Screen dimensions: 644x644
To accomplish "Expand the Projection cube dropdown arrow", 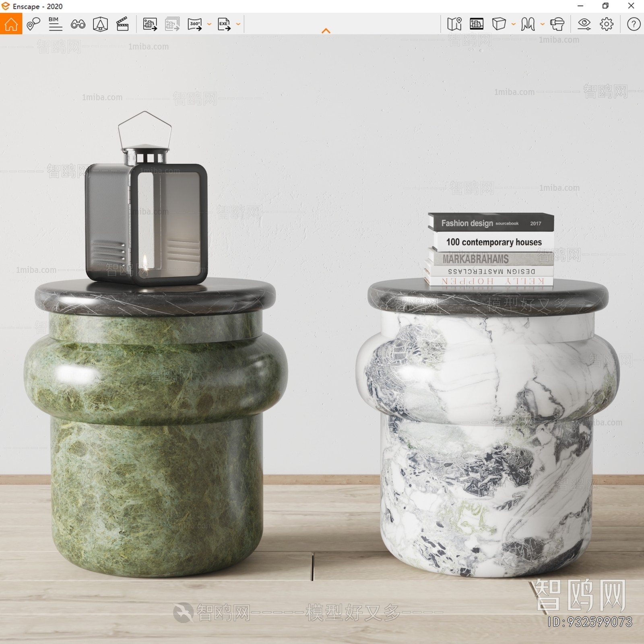I will tap(514, 24).
